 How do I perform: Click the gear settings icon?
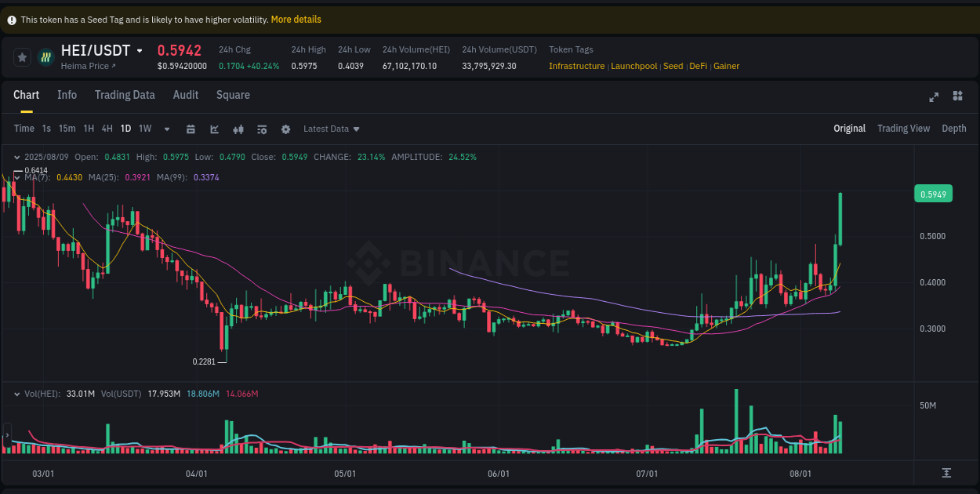click(x=285, y=129)
